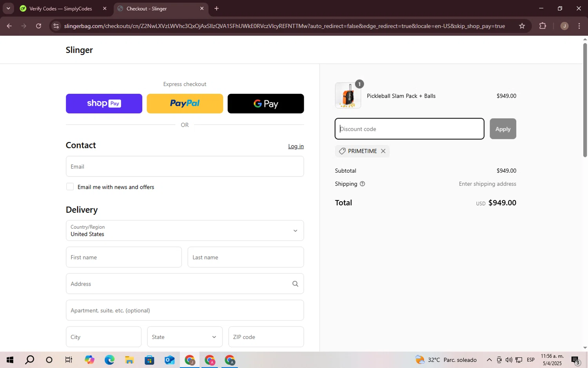The image size is (588, 368).
Task: Pay with PayPal express button
Action: (x=185, y=104)
